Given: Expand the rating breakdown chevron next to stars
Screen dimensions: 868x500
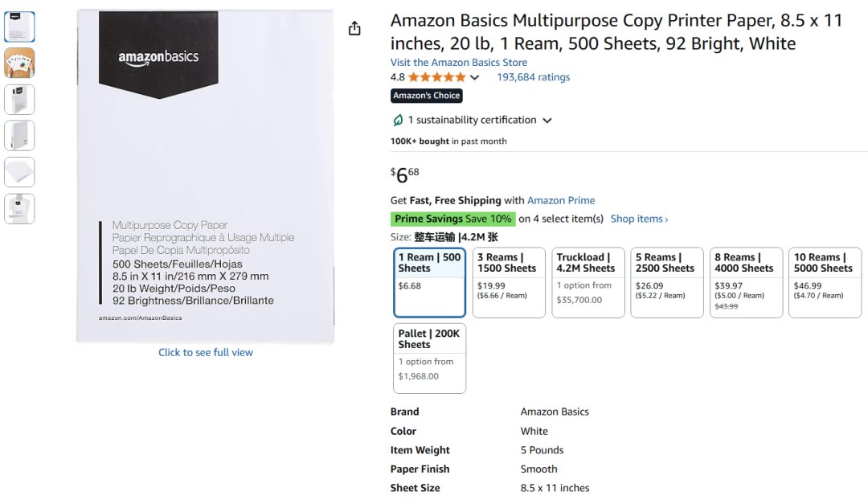Looking at the screenshot, I should (475, 78).
